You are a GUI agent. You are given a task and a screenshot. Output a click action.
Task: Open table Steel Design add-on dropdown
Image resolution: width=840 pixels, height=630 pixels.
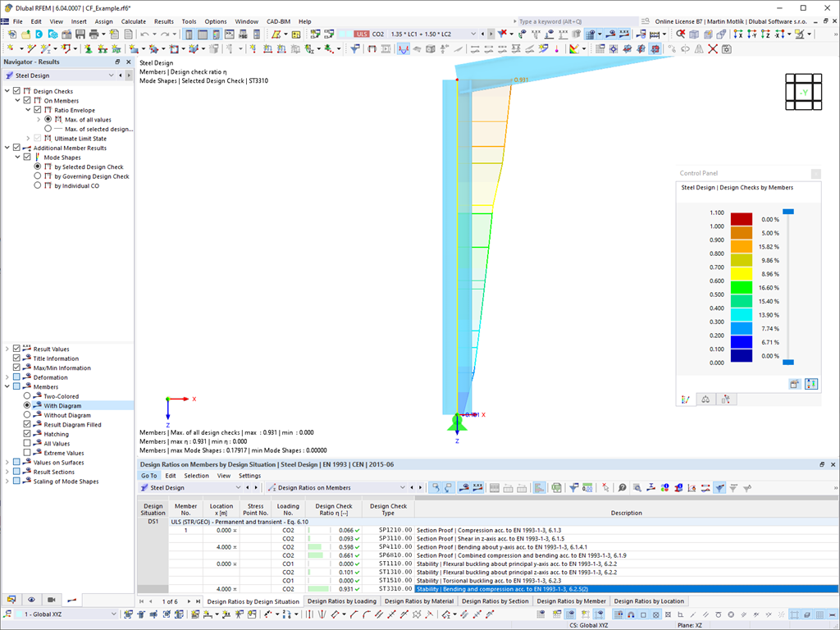238,488
